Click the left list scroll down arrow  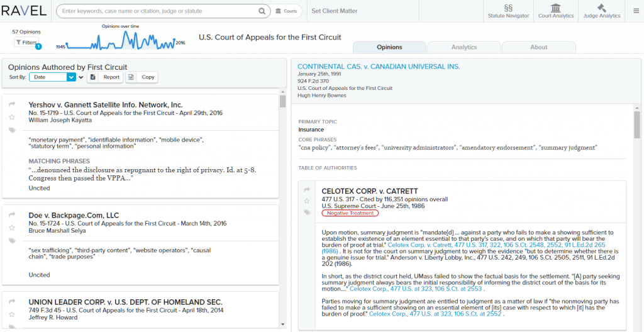pyautogui.click(x=282, y=324)
